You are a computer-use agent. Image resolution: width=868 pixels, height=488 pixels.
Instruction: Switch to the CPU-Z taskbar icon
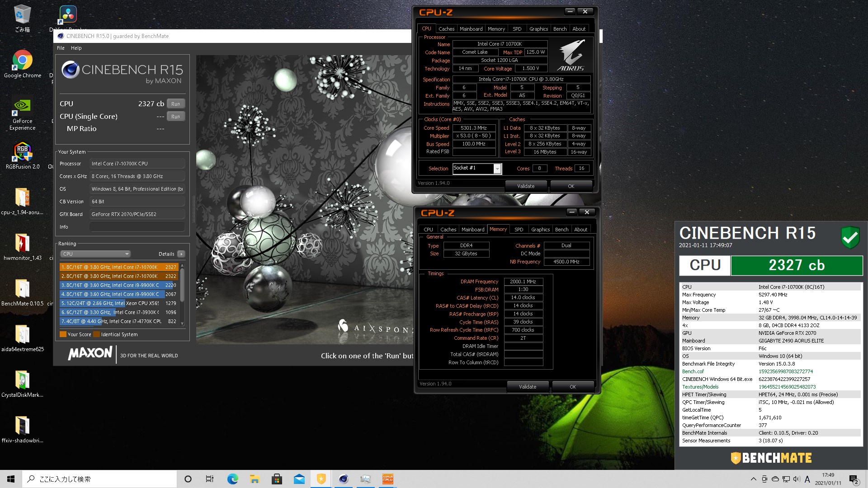point(388,479)
